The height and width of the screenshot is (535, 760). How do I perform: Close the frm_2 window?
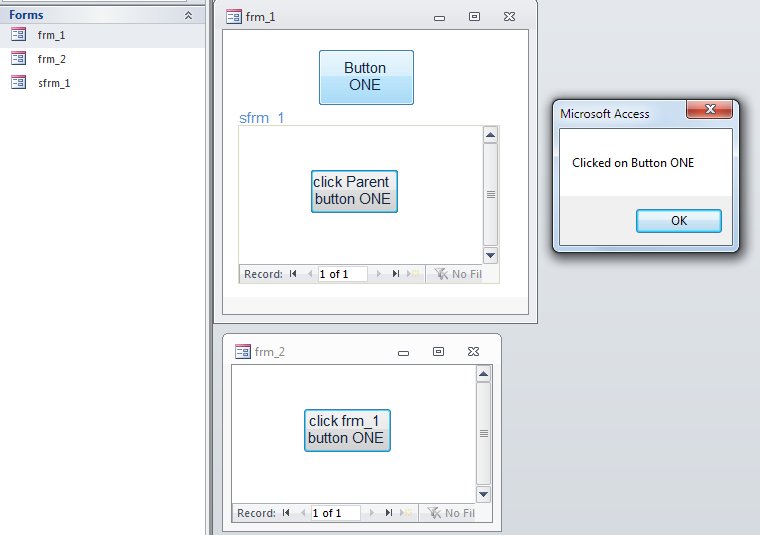(474, 351)
